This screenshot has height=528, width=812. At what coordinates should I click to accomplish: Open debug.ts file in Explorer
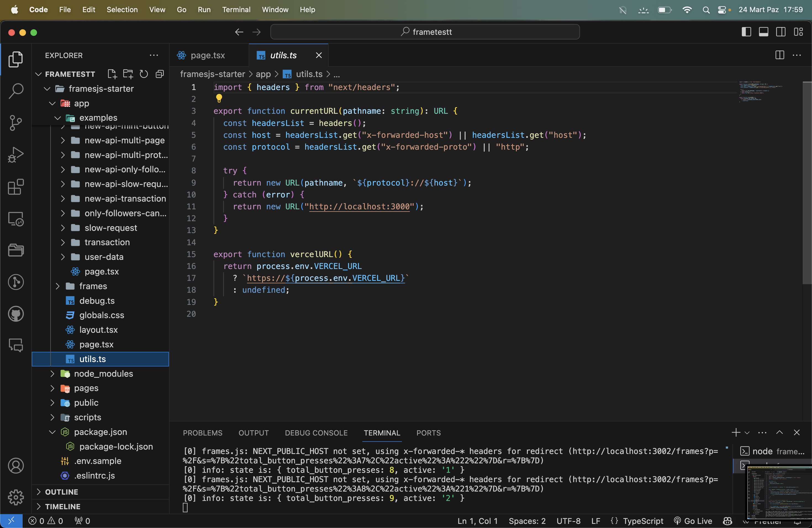[97, 301]
